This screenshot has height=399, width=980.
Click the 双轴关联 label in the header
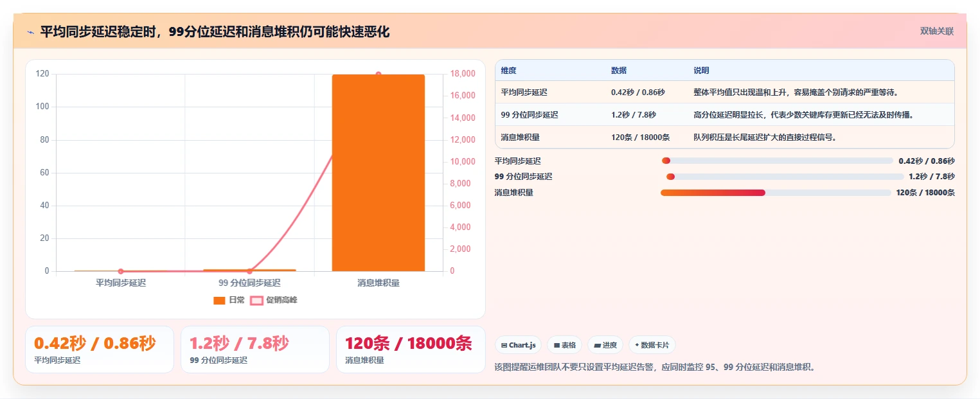937,31
